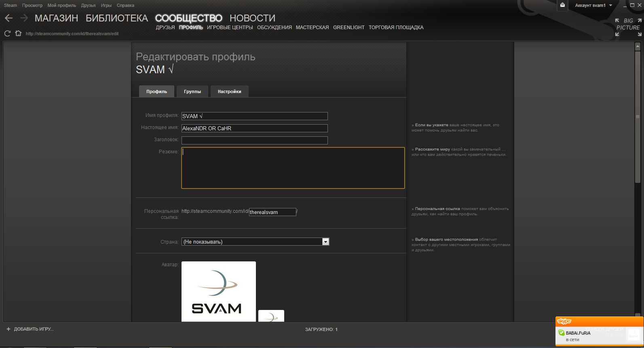Open ПРОФИЛЬ in the community sub-navigation

[191, 28]
